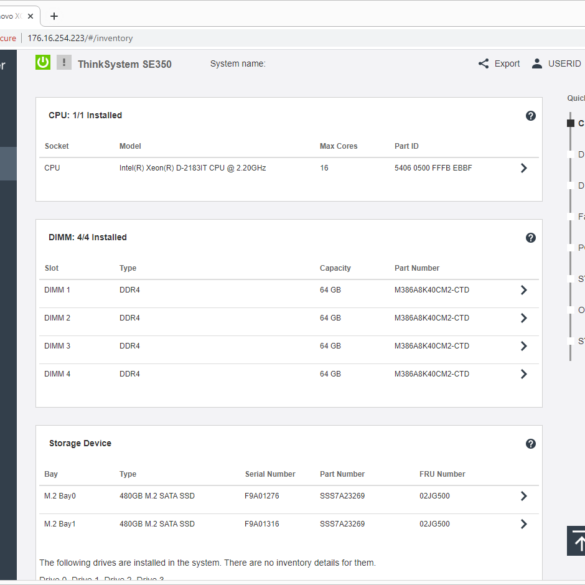Expand the CPU row details
The height and width of the screenshot is (585, 585).
(524, 168)
